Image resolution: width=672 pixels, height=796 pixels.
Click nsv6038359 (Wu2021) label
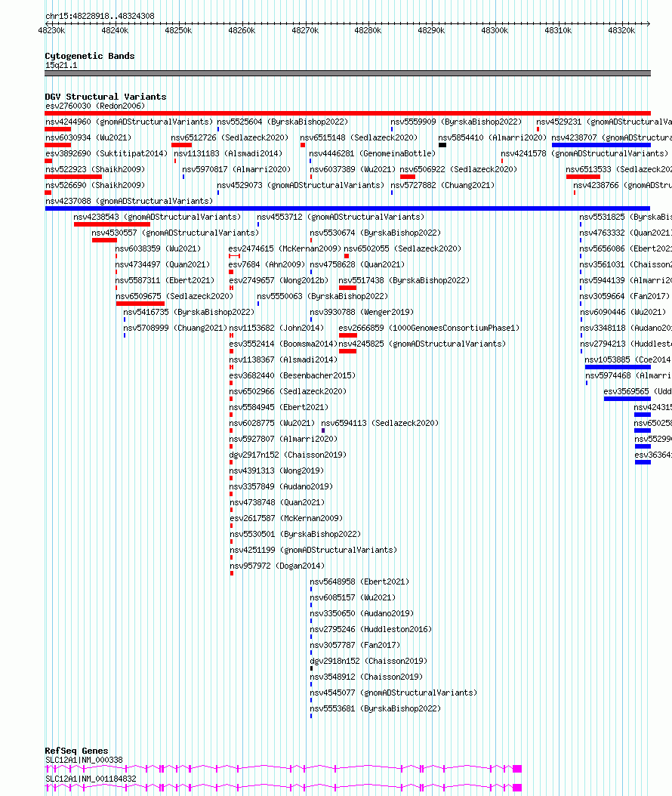159,248
